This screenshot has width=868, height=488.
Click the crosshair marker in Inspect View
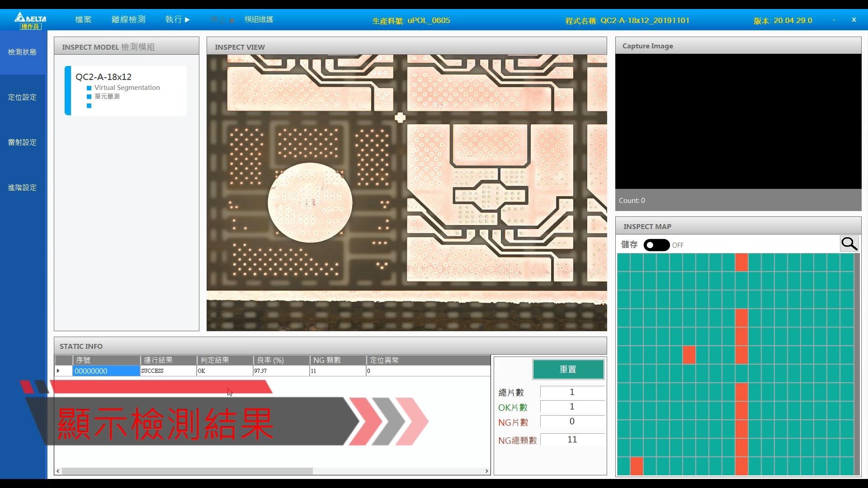[x=400, y=118]
